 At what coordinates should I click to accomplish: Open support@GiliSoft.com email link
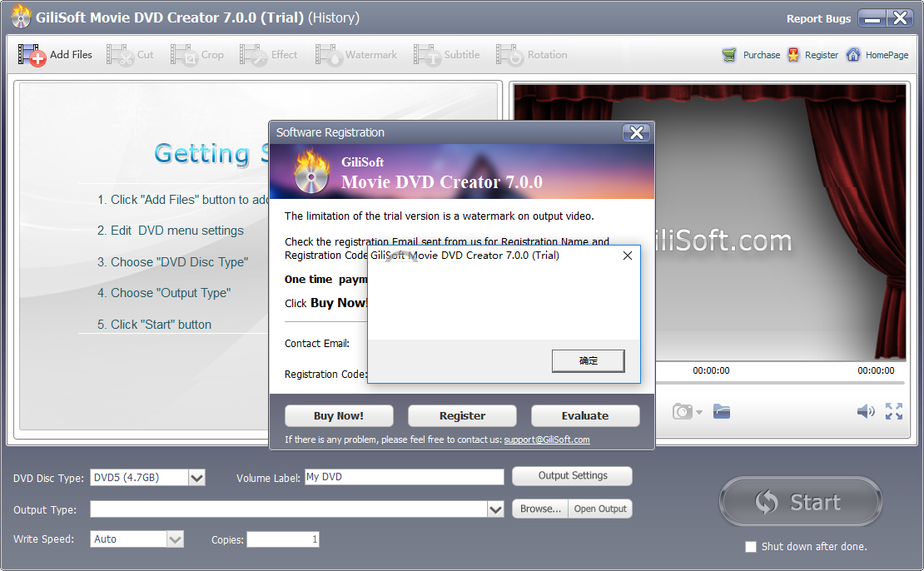tap(547, 439)
